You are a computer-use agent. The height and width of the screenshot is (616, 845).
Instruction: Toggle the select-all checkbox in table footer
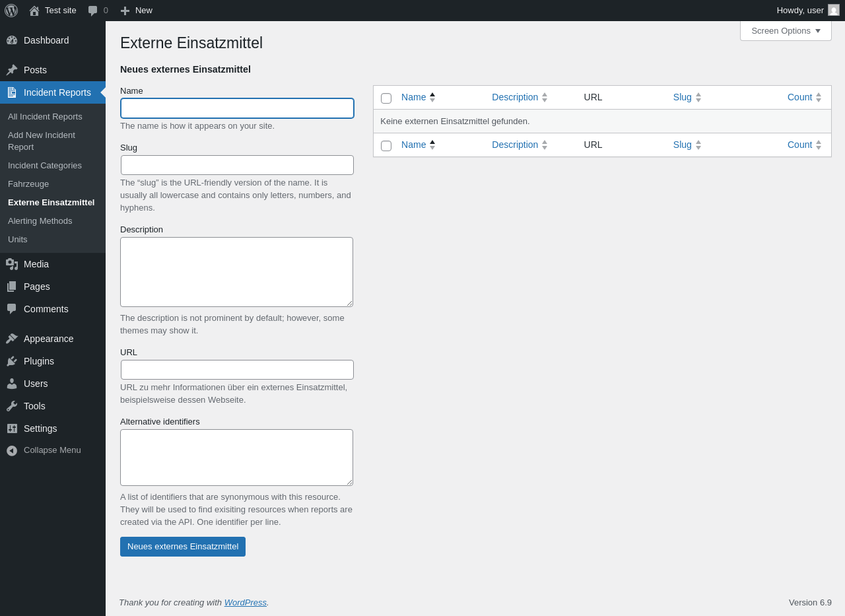tap(386, 146)
